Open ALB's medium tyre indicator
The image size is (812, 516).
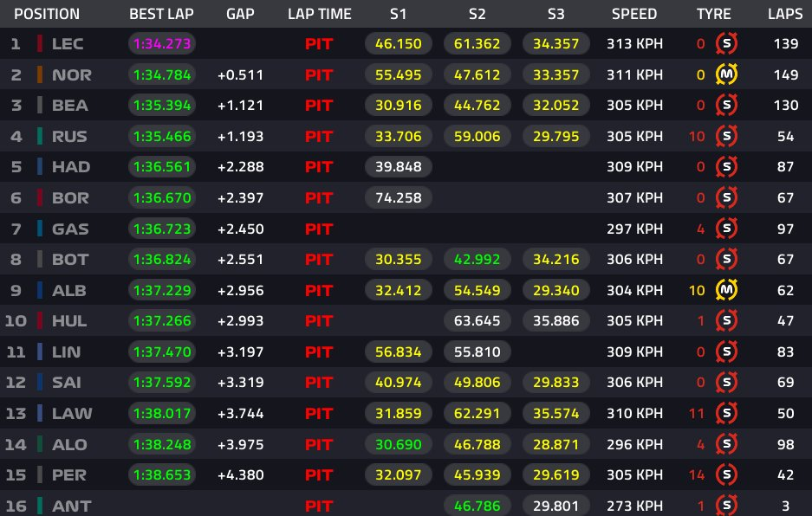(727, 289)
